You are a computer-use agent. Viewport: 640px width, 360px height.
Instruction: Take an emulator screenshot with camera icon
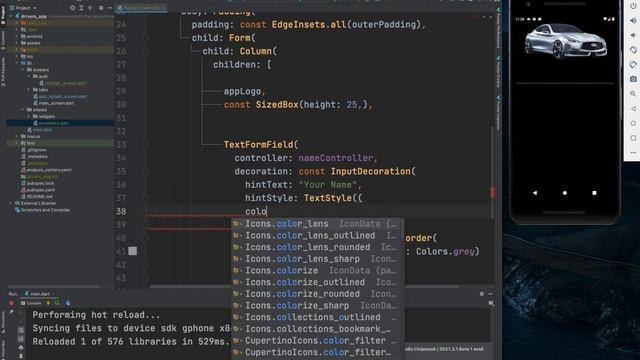pos(633,79)
